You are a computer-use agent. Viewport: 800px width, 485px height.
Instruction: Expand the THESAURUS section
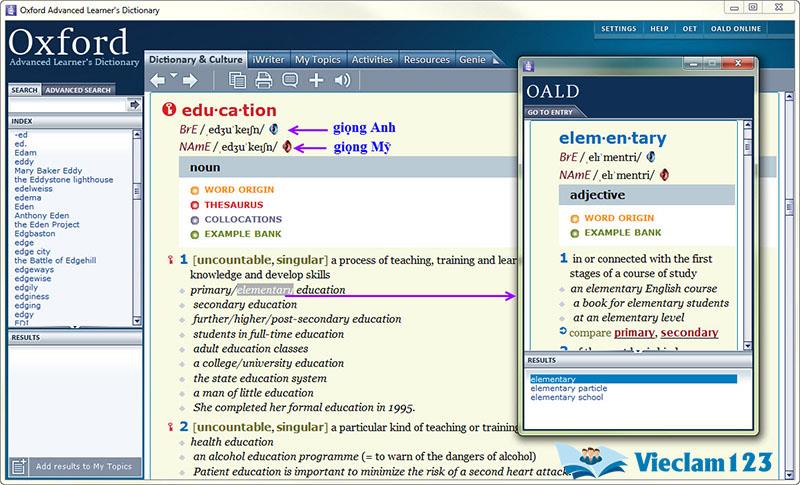[x=232, y=204]
